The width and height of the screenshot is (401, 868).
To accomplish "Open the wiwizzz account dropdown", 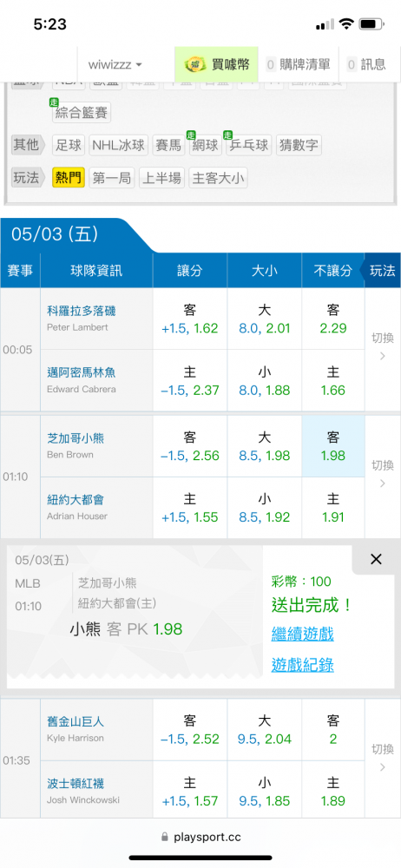I will click(115, 65).
